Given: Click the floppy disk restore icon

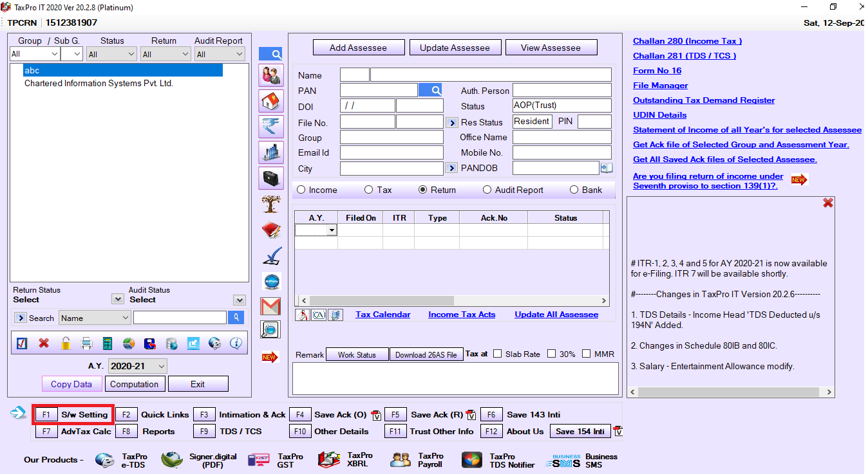Looking at the screenshot, I should 150,343.
